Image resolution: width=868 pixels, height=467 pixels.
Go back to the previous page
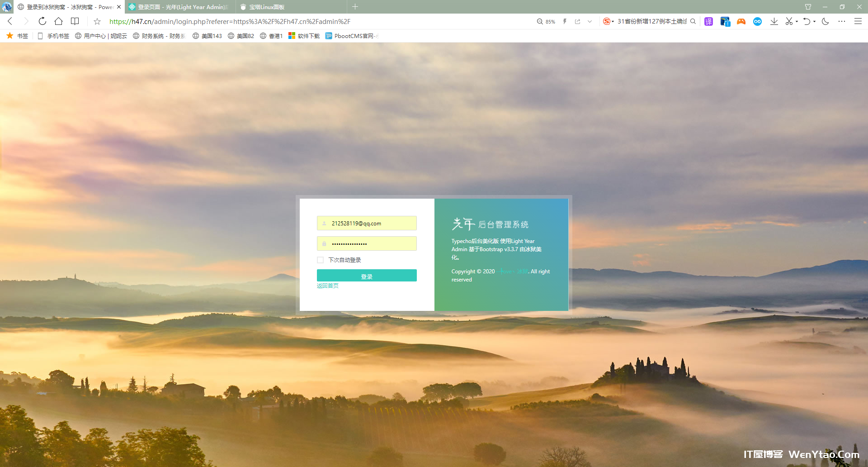[x=10, y=21]
